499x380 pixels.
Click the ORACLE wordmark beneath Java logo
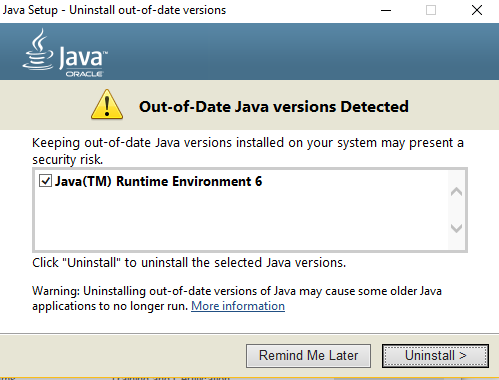[x=84, y=74]
